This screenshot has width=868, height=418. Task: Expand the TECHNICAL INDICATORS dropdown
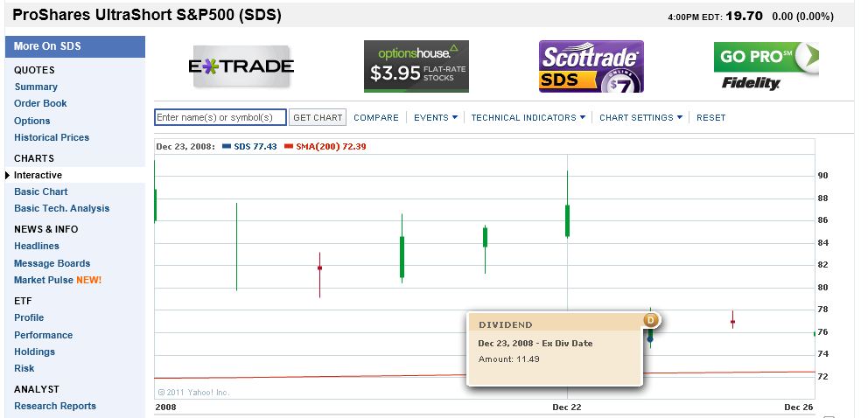pos(528,118)
